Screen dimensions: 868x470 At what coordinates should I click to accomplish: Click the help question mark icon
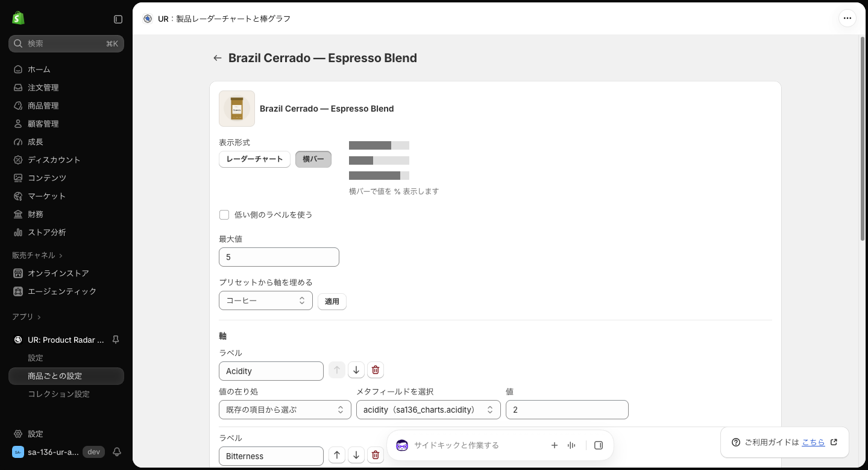[736, 442]
